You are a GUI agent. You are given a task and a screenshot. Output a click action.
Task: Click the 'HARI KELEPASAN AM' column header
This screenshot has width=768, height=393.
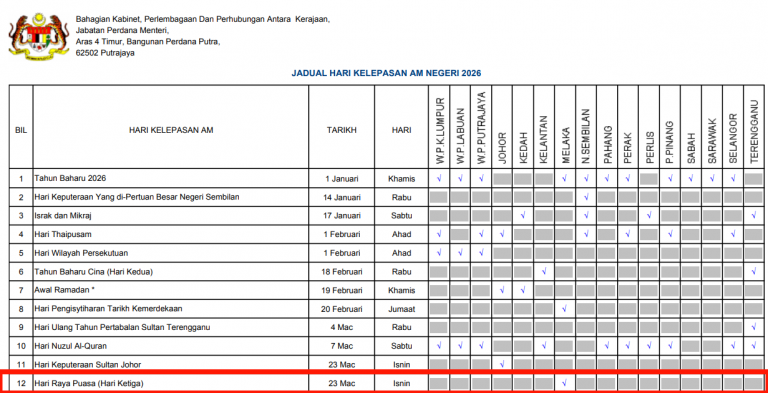tap(171, 130)
